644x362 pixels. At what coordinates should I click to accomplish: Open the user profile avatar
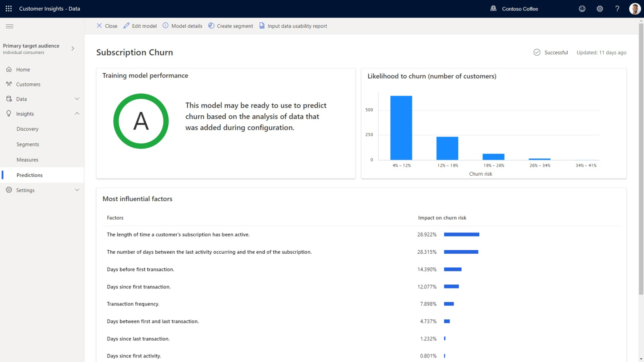pos(634,9)
